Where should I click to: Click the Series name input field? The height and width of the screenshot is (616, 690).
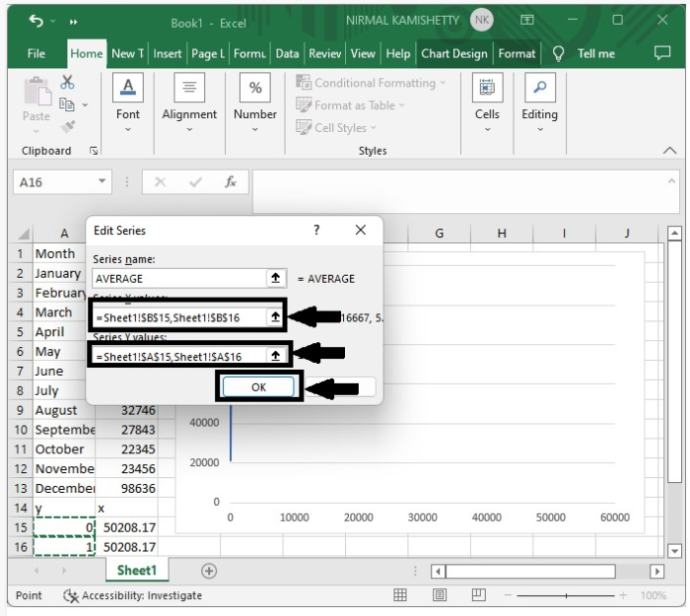(x=179, y=279)
